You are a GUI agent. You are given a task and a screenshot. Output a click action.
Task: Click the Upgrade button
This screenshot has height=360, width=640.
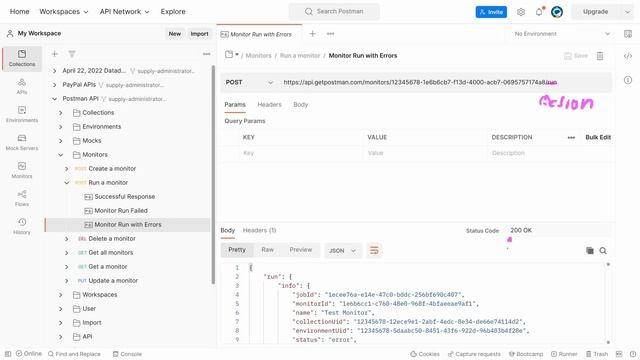pos(596,12)
